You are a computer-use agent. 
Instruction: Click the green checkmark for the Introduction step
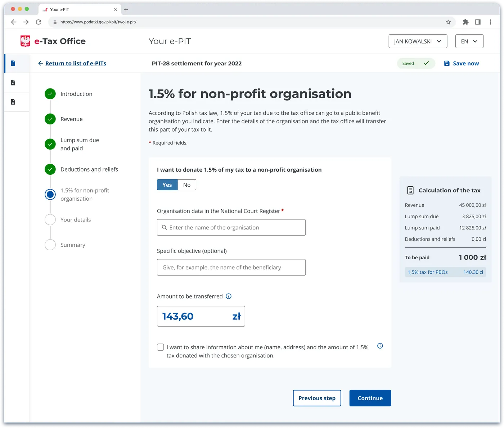50,94
